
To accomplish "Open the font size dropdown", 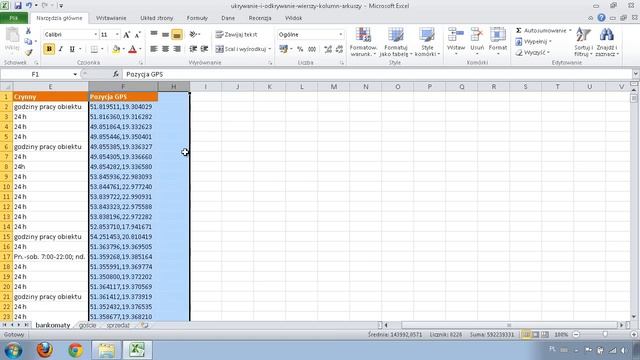I will point(117,35).
